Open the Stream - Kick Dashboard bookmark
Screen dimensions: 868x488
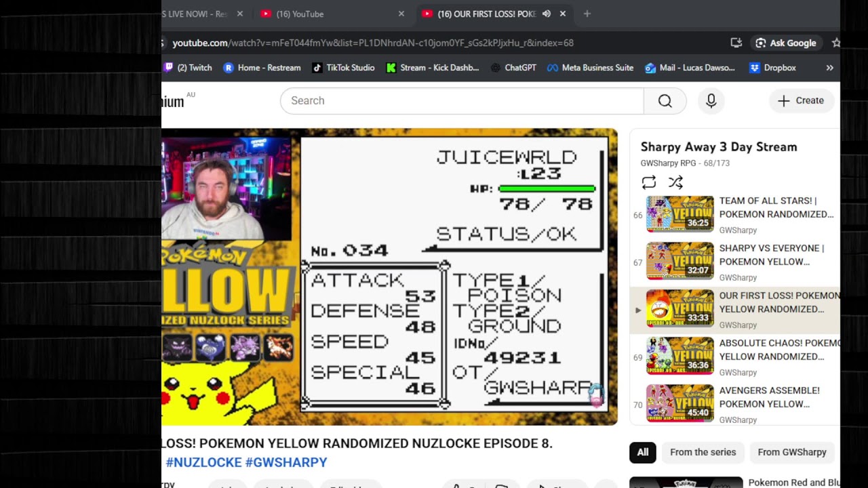433,68
